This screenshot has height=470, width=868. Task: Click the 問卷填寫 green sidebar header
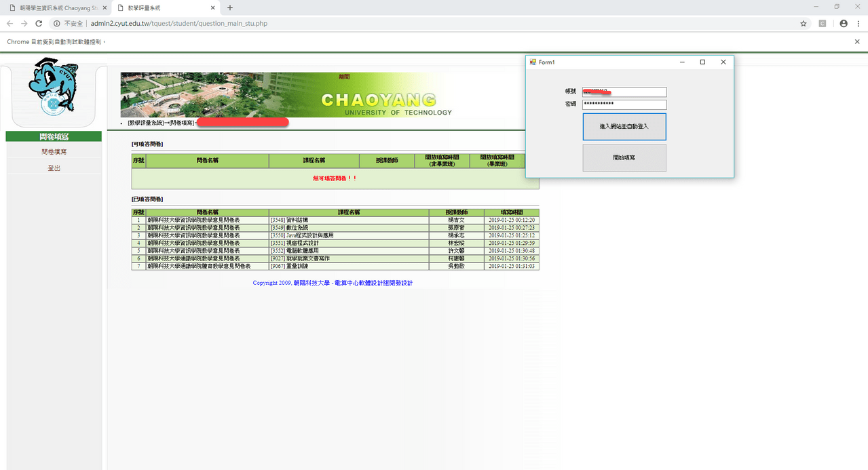tap(54, 136)
